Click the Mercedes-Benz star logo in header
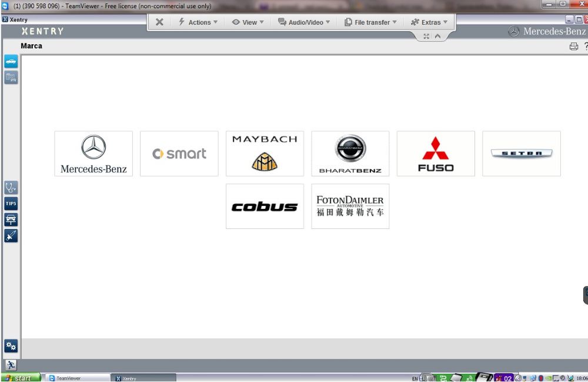Viewport: 588px width, 382px height. coord(514,32)
